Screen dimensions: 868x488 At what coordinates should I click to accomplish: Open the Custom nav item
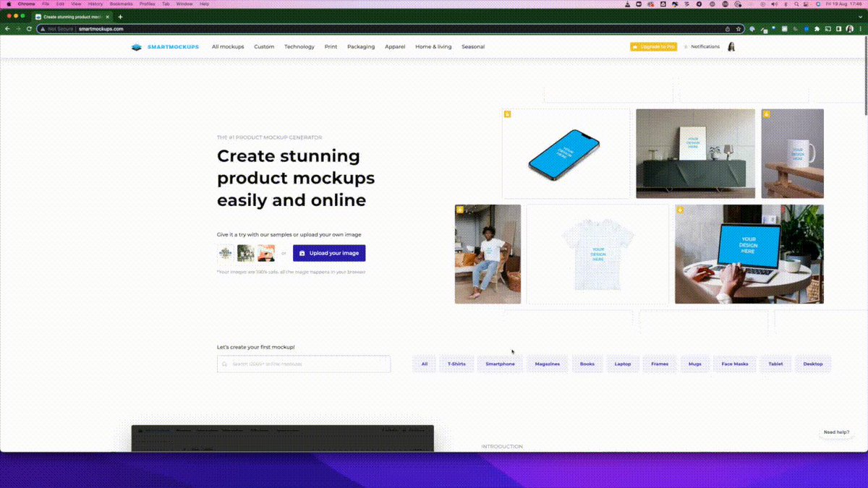(264, 47)
